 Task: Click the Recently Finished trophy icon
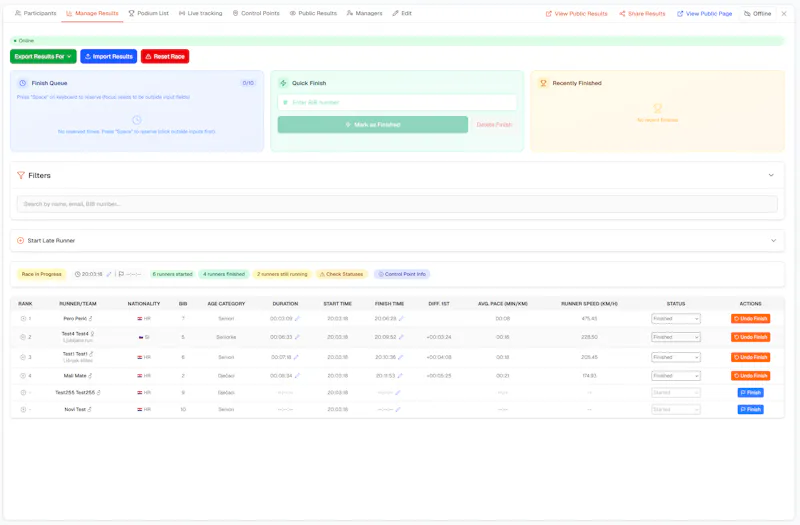pos(543,83)
